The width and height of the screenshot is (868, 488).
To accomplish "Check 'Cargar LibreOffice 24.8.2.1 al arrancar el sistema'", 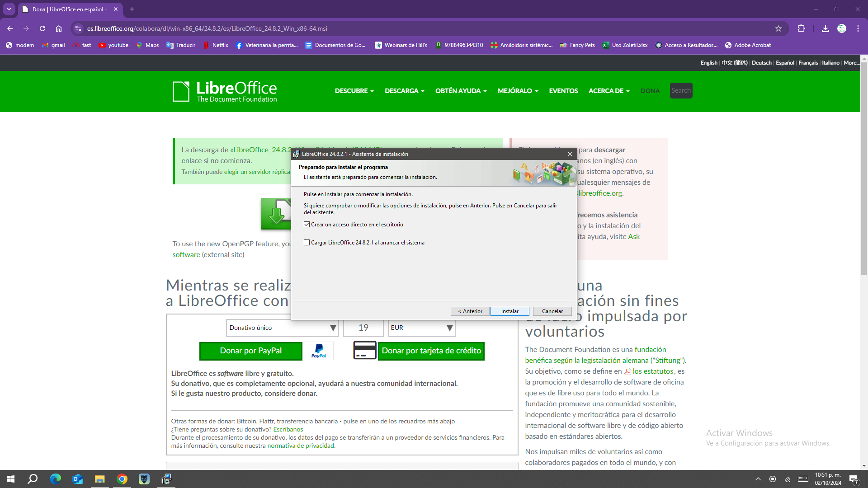I will [307, 243].
